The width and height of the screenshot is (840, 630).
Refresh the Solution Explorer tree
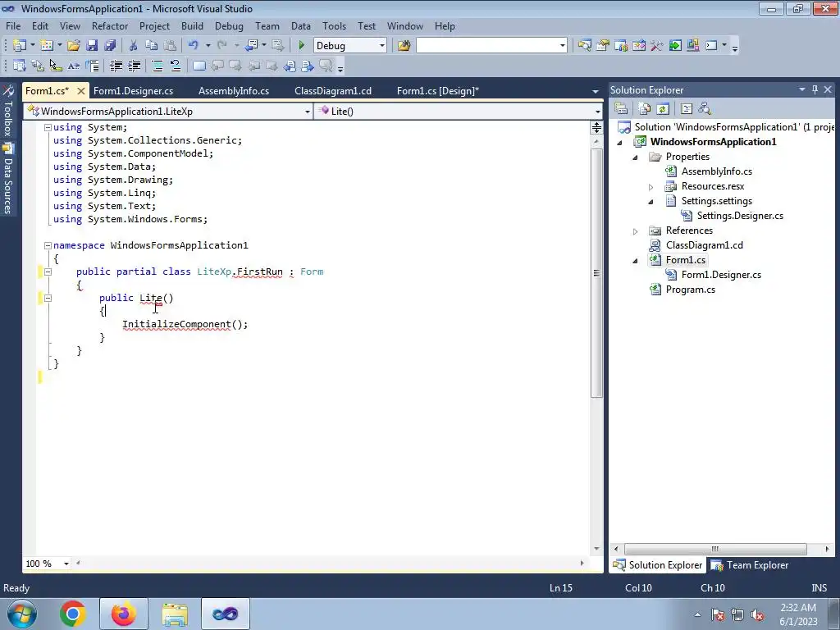click(663, 109)
